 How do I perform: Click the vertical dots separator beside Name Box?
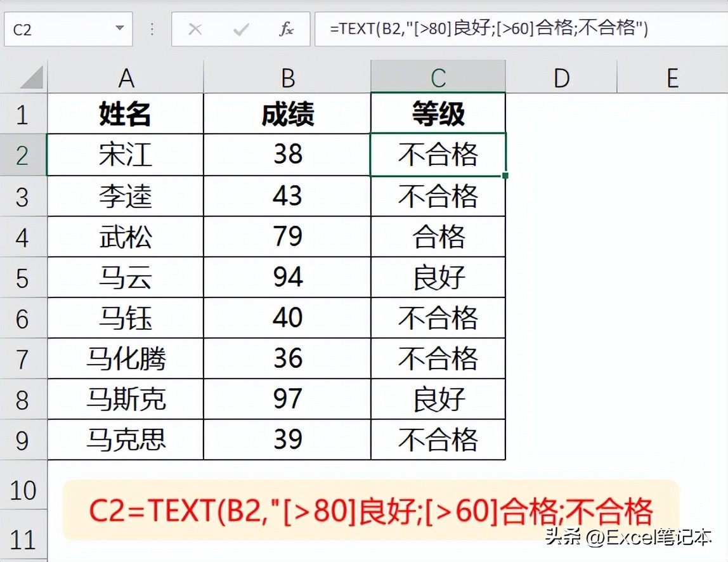pos(150,29)
